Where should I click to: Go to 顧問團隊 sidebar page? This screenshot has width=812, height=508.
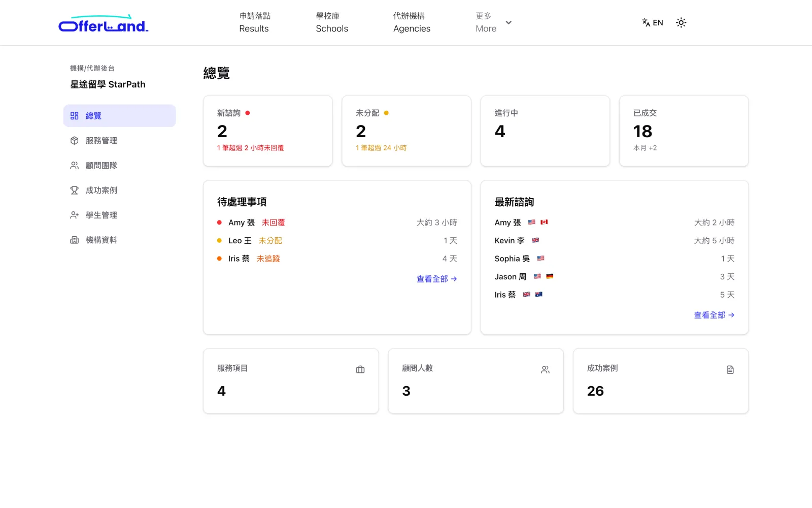coord(119,166)
